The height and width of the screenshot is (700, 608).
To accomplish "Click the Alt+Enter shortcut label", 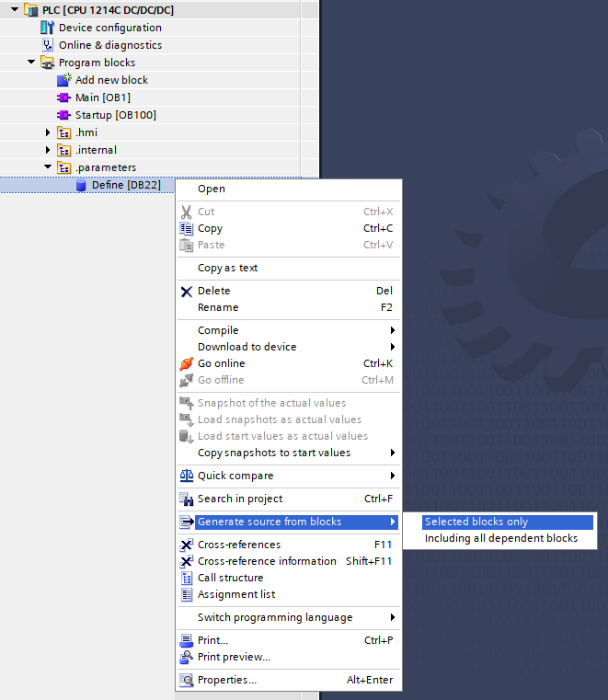I will point(370,681).
